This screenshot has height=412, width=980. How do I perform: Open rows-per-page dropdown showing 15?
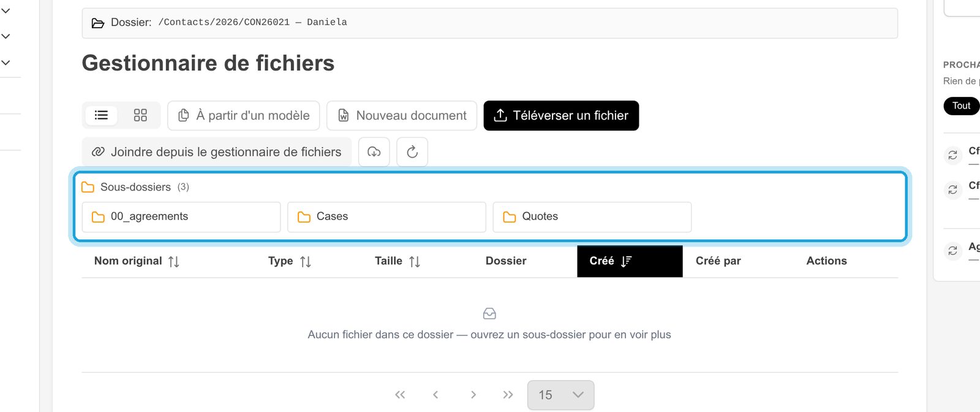click(x=561, y=395)
